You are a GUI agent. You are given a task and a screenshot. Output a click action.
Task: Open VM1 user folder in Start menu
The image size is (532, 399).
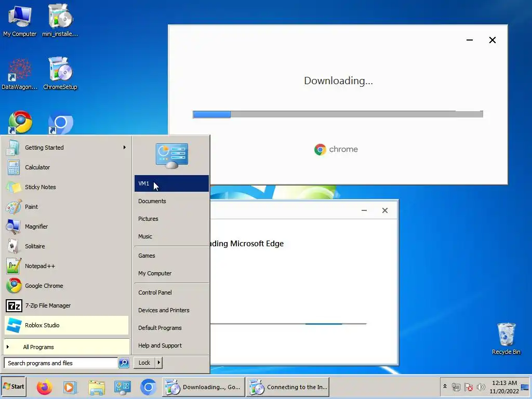coord(171,183)
